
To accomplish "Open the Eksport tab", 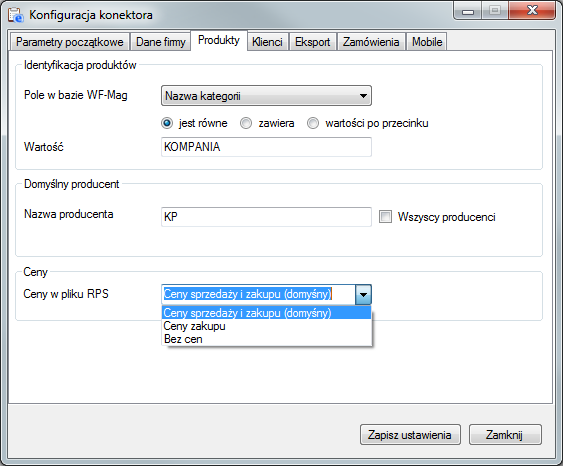I will [313, 42].
